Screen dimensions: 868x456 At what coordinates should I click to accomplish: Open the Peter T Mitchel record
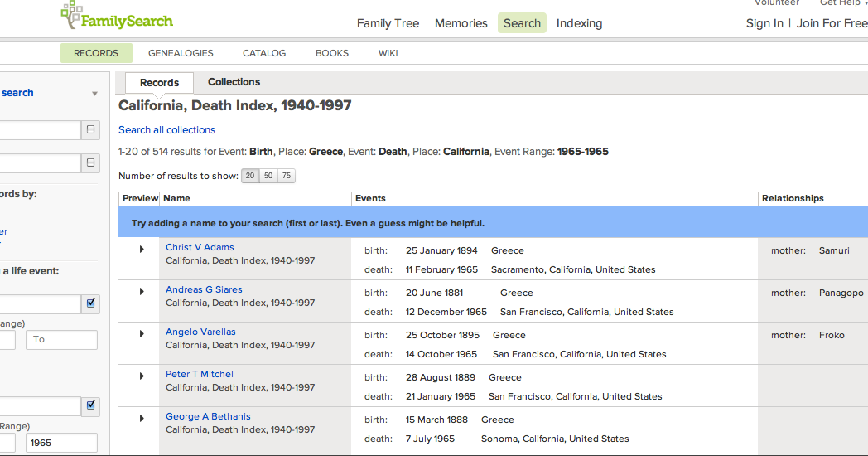point(200,374)
